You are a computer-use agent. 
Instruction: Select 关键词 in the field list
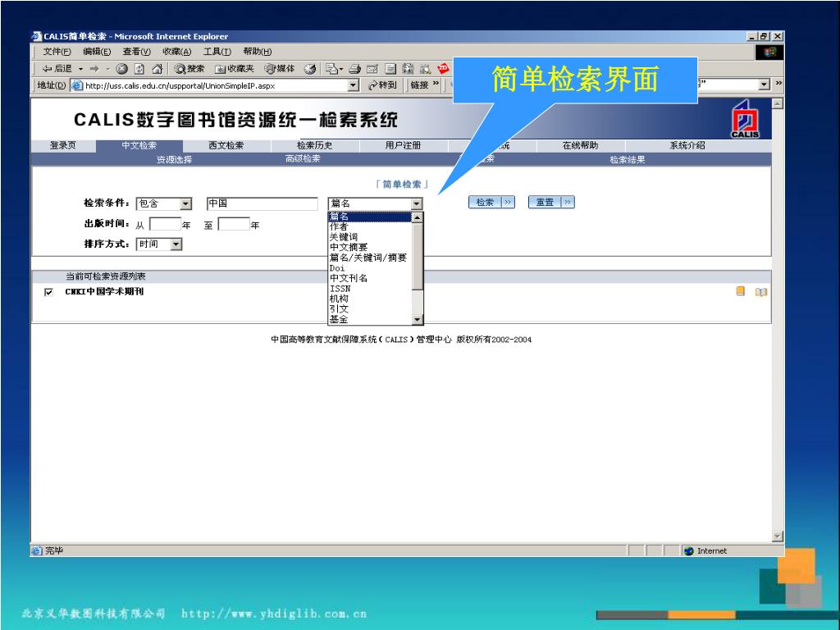point(370,237)
